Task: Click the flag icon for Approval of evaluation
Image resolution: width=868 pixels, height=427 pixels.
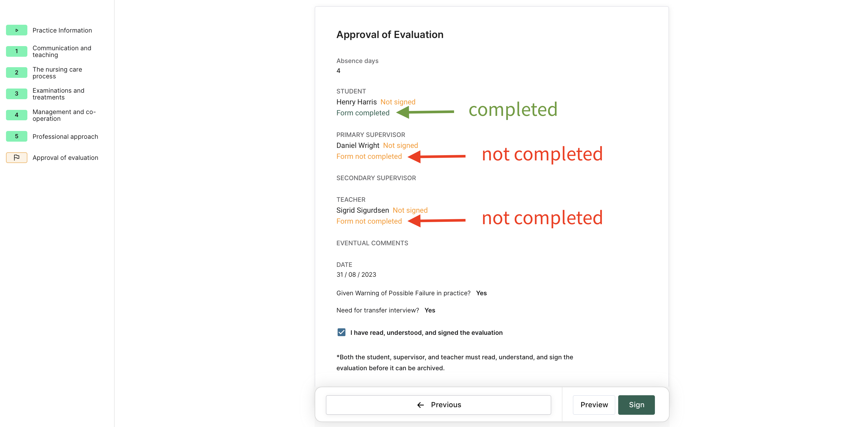Action: (x=16, y=158)
